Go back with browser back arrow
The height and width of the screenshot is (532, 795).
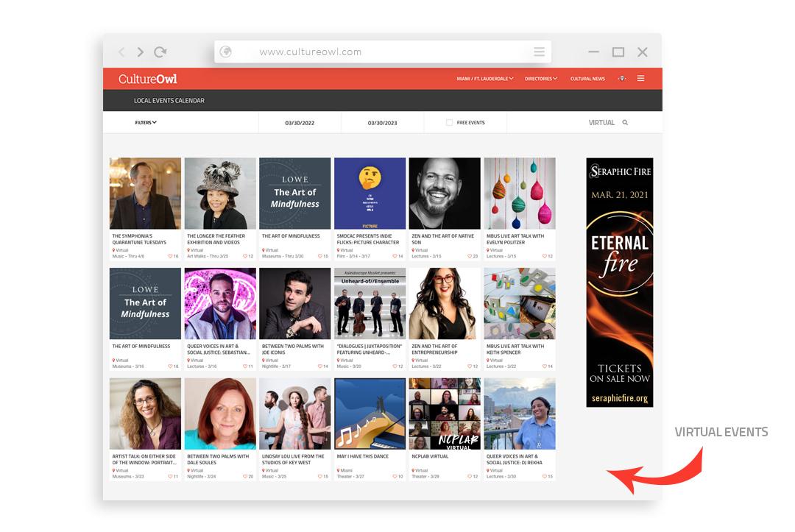tap(122, 52)
